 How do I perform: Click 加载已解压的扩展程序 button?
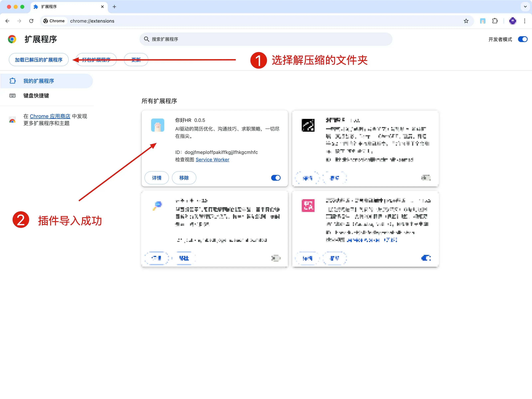pyautogui.click(x=38, y=60)
